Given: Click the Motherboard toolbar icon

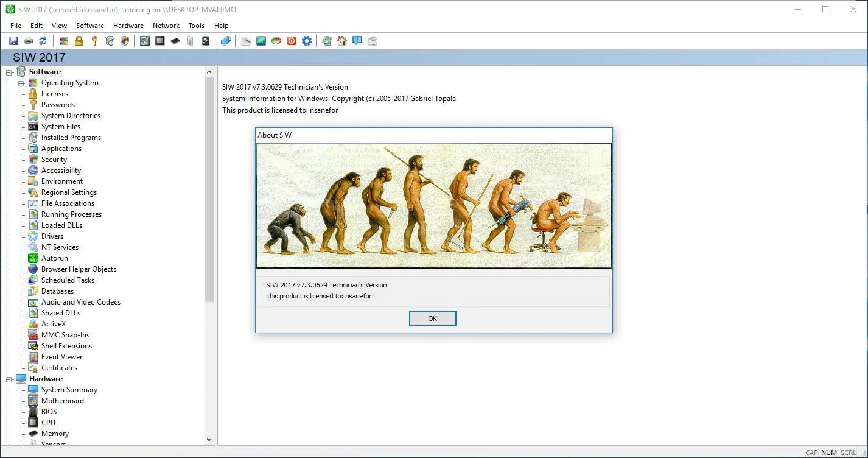Looking at the screenshot, I should click(x=145, y=40).
